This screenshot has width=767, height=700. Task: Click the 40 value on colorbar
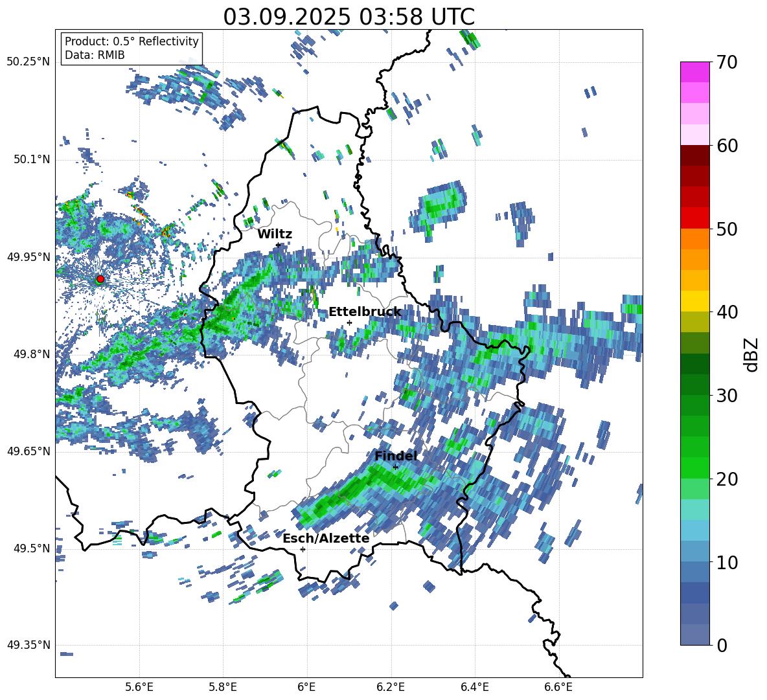pyautogui.click(x=727, y=312)
